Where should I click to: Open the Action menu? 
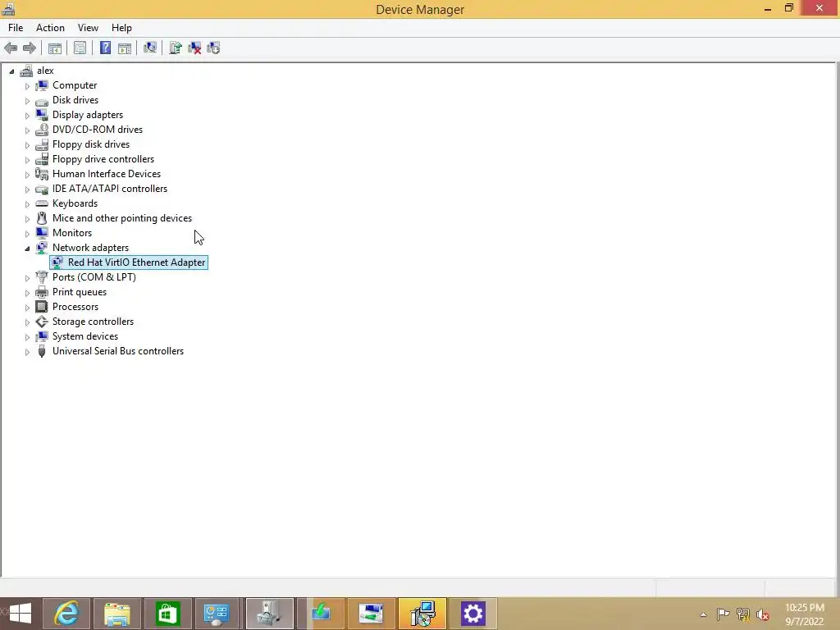tap(50, 28)
